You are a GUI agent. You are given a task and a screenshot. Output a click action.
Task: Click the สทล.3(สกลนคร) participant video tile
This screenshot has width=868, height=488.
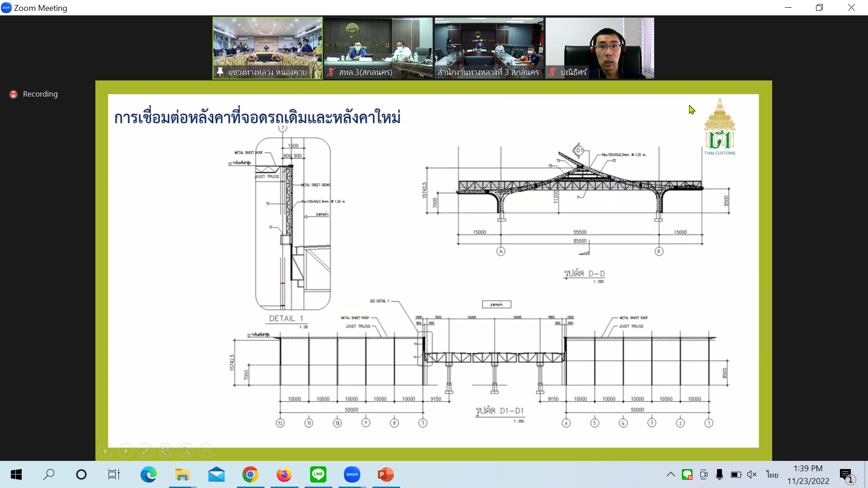click(x=378, y=48)
